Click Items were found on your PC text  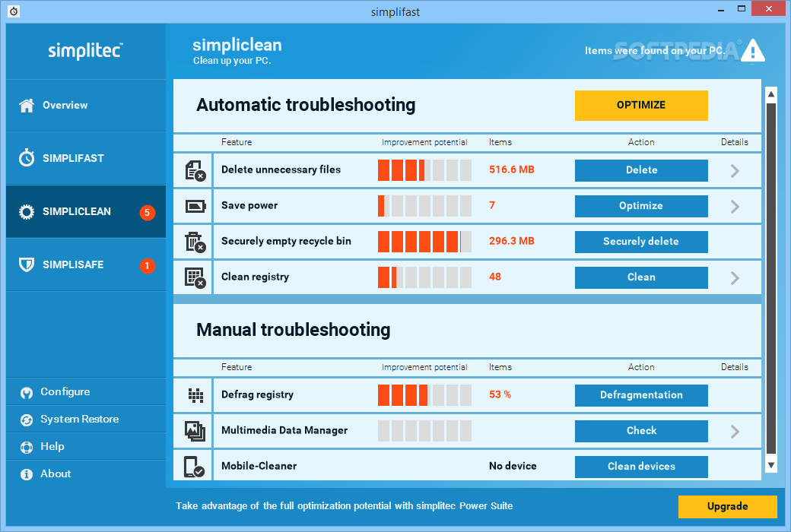(654, 51)
